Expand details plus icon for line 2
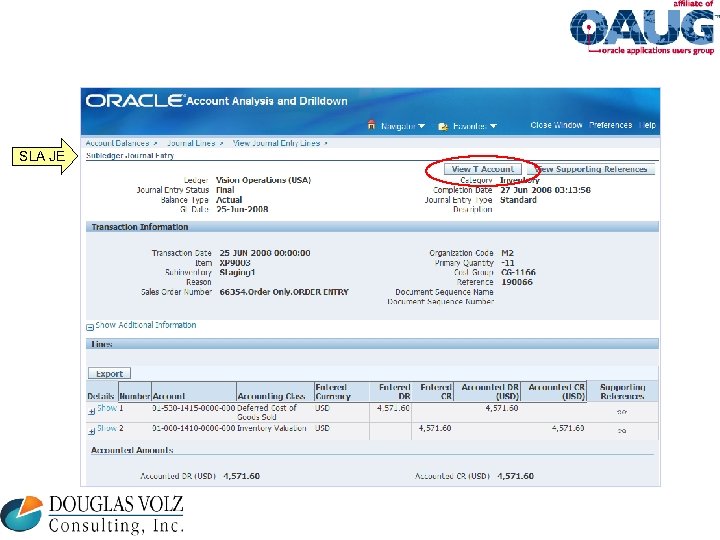The height and width of the screenshot is (540, 720). coord(91,432)
